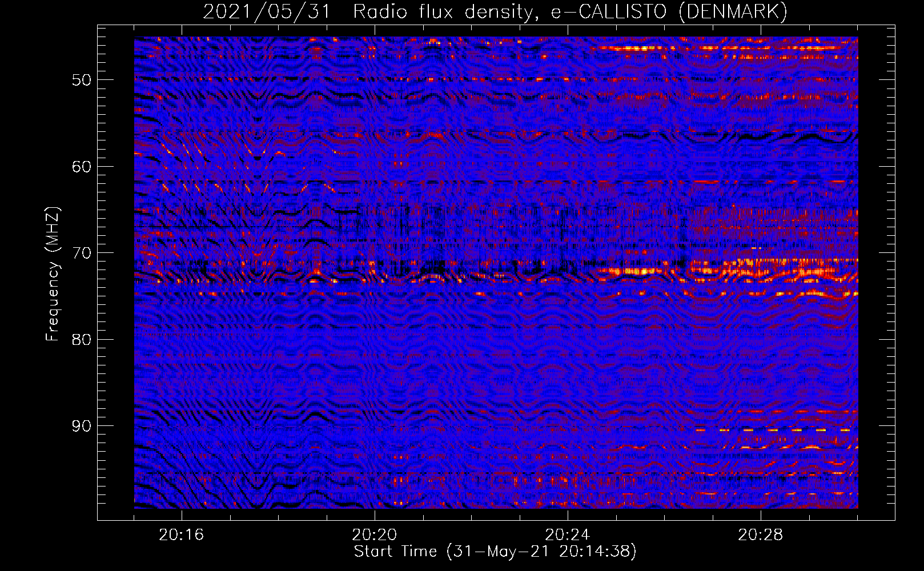Screen dimensions: 924x571
Task: Click the "Start Time (31-May-21 20:14:38)" axis label
Action: coord(495,552)
